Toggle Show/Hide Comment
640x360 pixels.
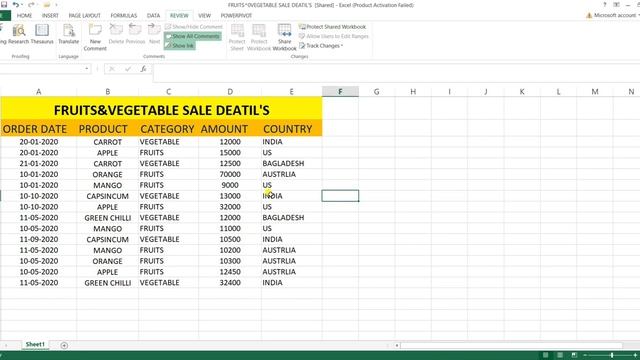[x=193, y=27]
